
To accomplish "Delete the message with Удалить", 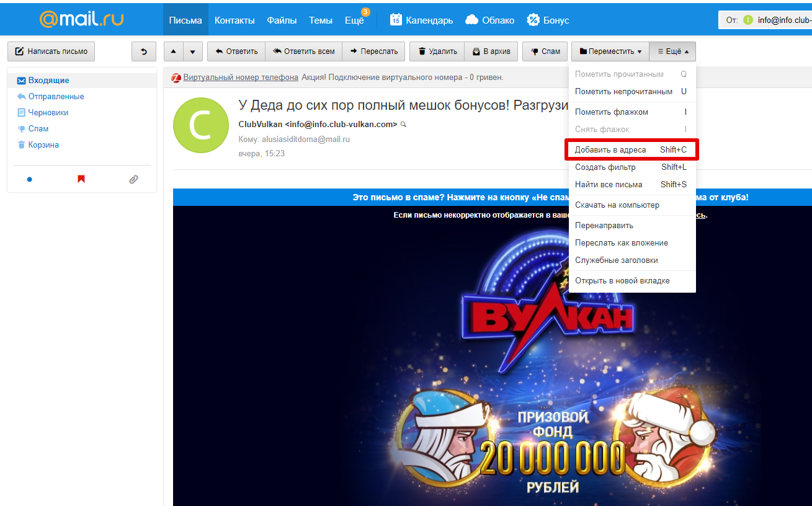I will pyautogui.click(x=437, y=51).
